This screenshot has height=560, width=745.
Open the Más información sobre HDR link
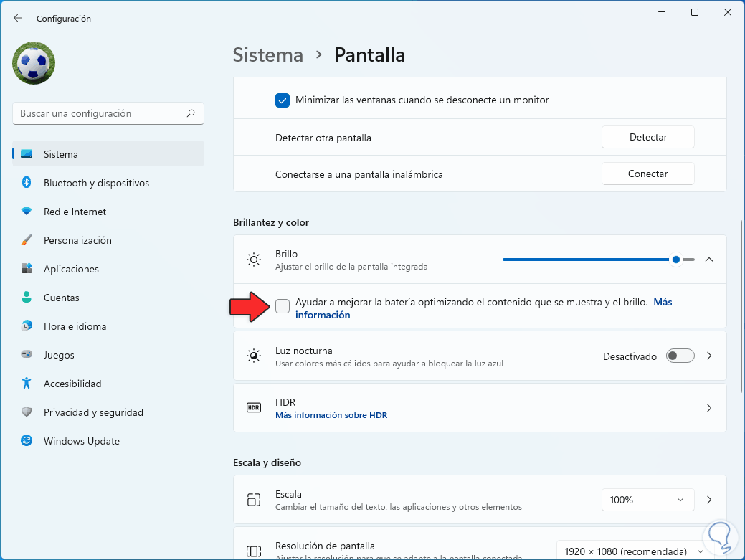click(x=331, y=415)
